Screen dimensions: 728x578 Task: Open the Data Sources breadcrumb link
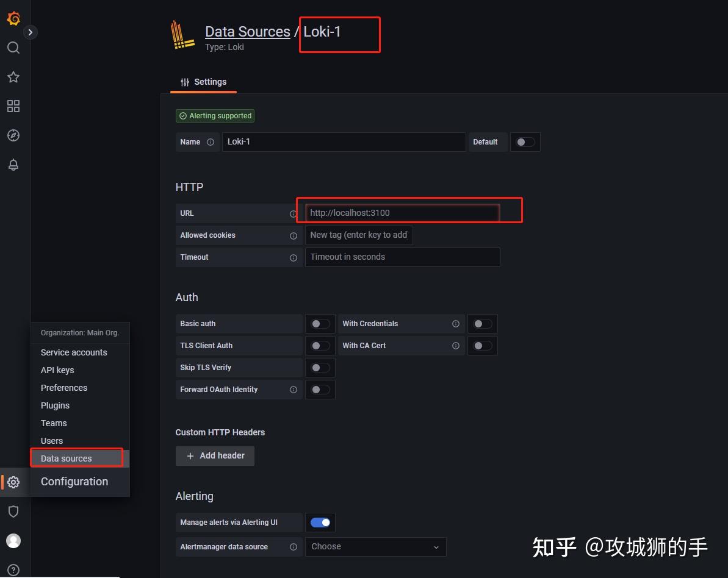[247, 31]
